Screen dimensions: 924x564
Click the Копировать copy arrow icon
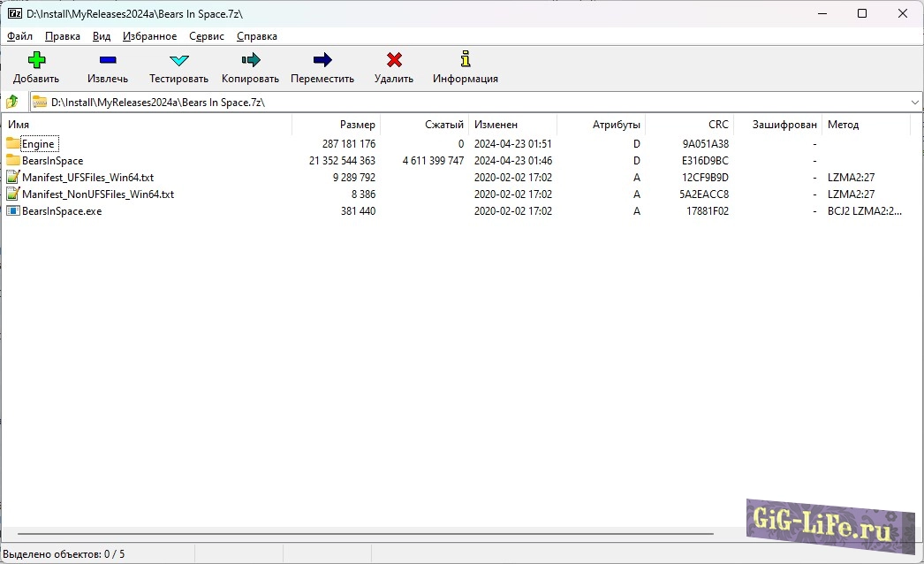click(x=250, y=60)
